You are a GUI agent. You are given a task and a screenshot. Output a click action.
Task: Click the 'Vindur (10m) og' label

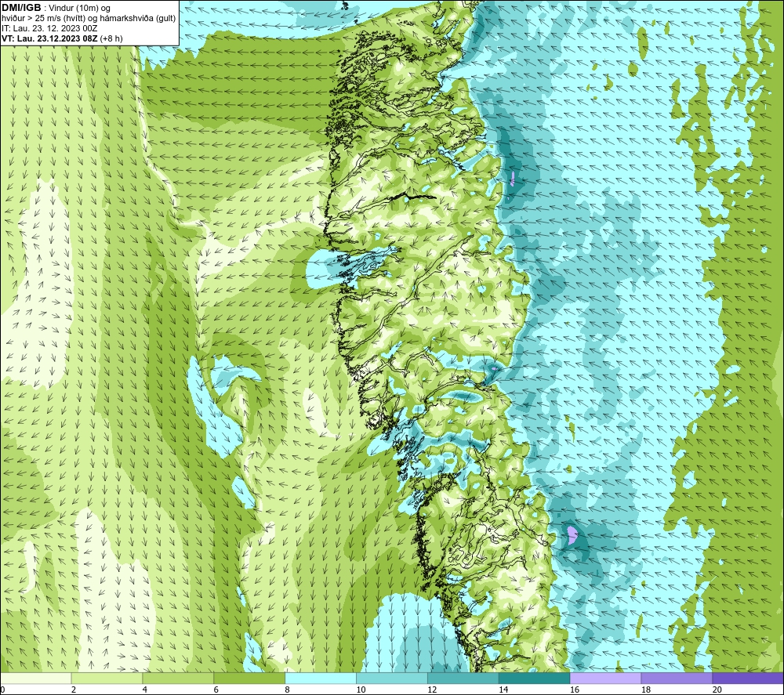(79, 9)
